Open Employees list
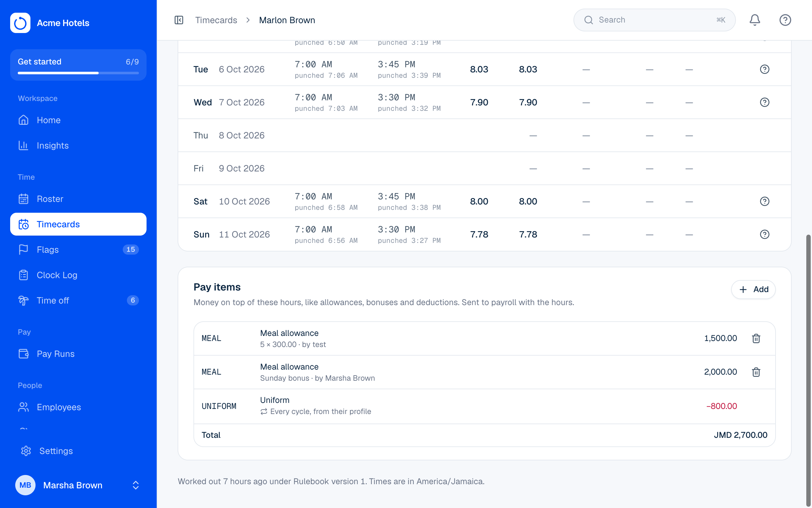Image resolution: width=812 pixels, height=508 pixels. pos(78,407)
